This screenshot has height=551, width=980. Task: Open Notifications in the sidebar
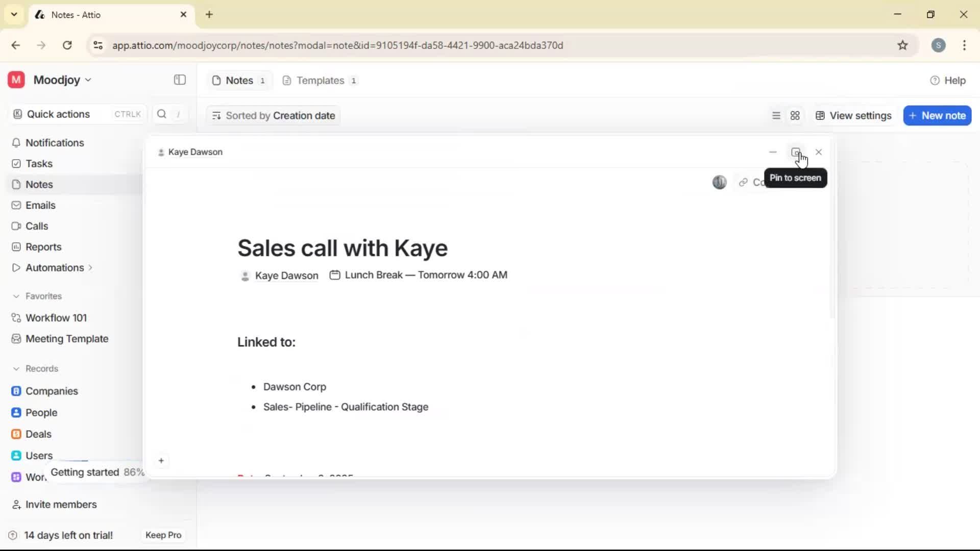coord(54,143)
